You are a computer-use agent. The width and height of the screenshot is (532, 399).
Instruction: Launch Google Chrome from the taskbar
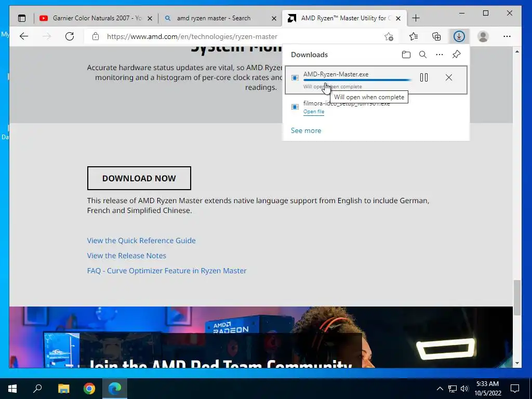tap(89, 389)
